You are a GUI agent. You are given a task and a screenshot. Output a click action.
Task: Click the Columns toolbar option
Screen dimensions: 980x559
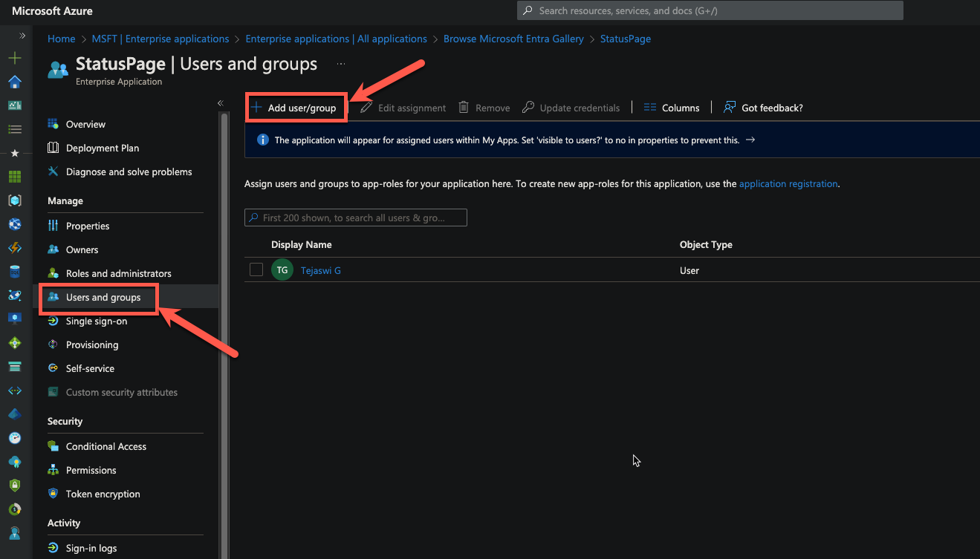coord(671,107)
